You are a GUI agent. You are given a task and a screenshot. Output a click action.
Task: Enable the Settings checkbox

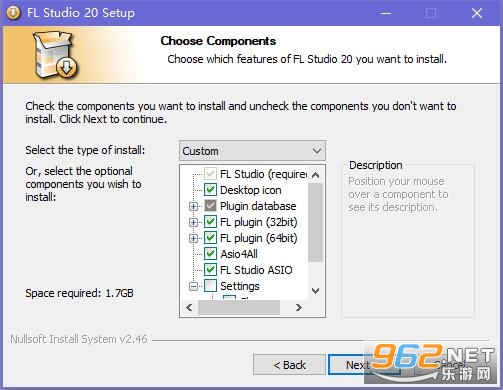point(210,286)
